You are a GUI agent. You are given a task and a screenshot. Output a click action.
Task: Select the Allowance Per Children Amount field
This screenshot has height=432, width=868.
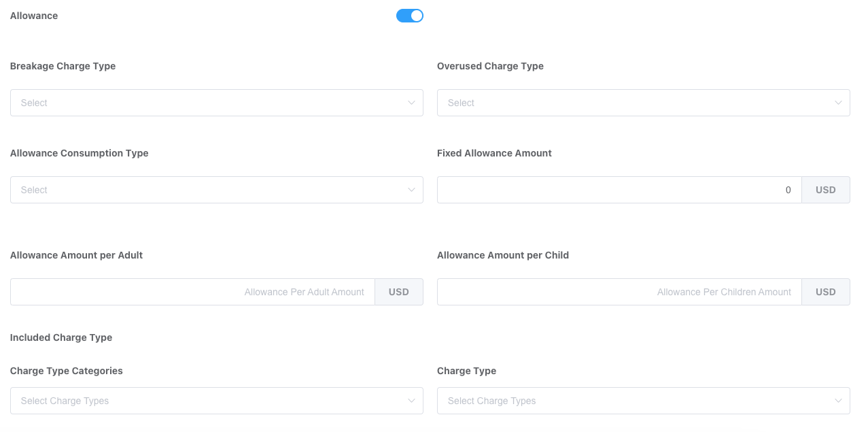pyautogui.click(x=619, y=292)
